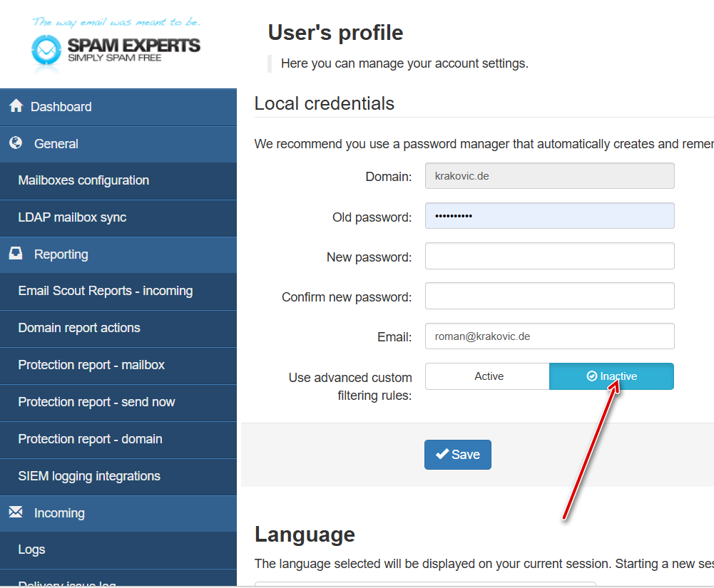Open SIEM logging integrations
The image size is (714, 588).
coord(89,476)
